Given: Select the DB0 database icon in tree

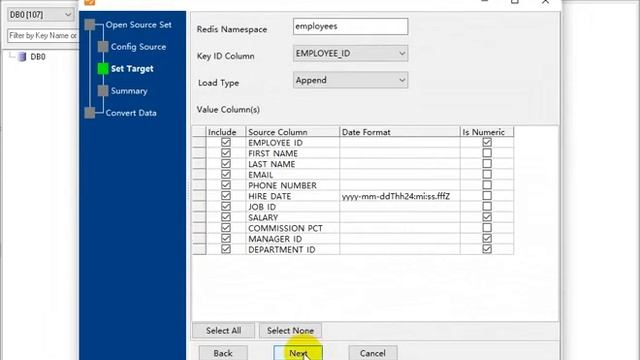Looking at the screenshot, I should 22,57.
